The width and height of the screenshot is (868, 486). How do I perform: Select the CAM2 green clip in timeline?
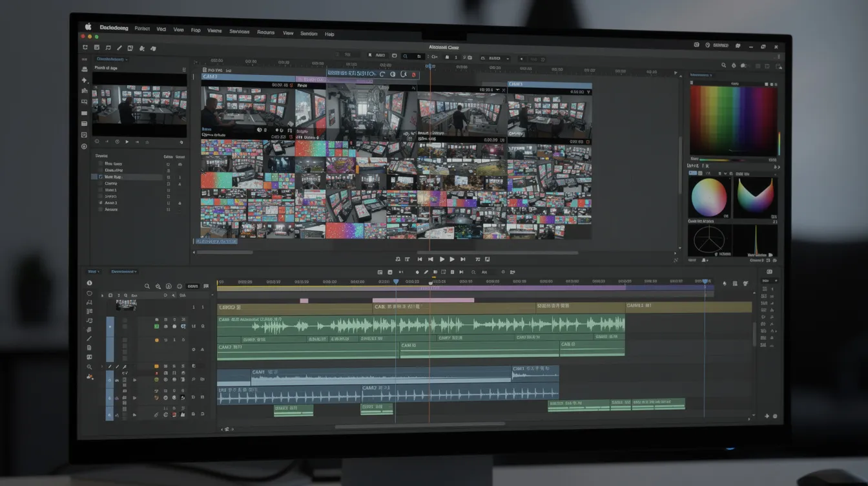308,350
